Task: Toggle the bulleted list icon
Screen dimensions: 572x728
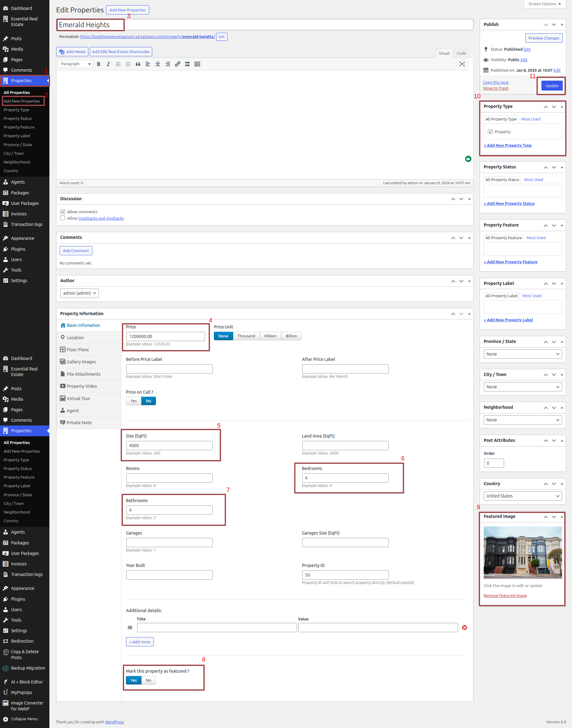Action: click(x=118, y=64)
